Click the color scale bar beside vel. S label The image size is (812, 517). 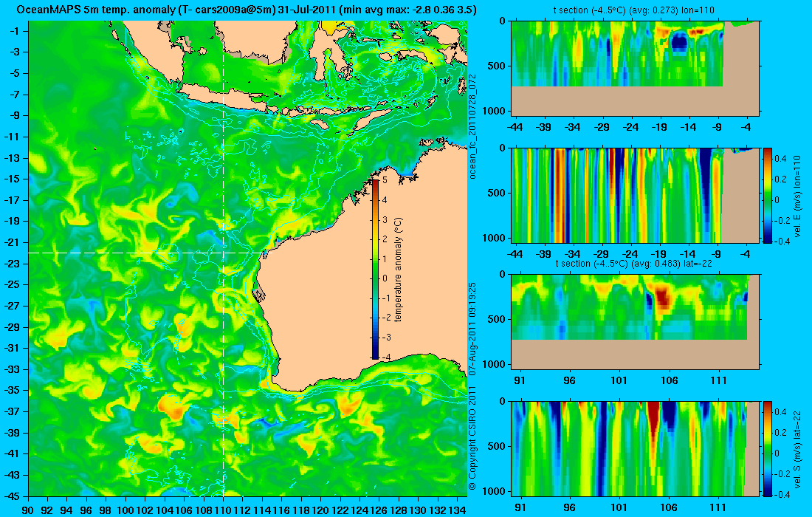pos(767,448)
